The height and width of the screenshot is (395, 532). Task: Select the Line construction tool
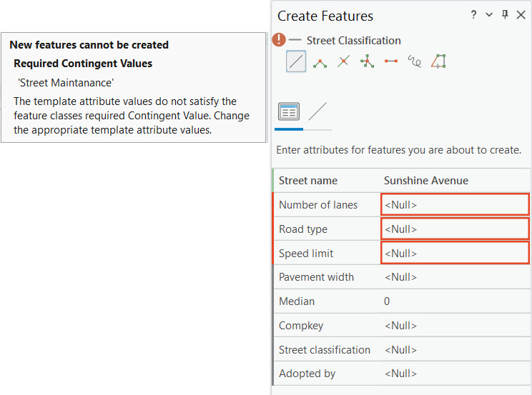pyautogui.click(x=296, y=61)
